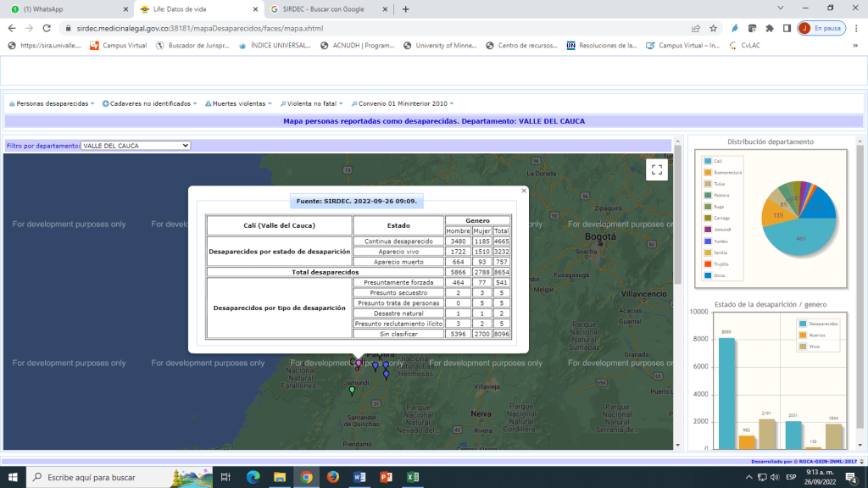Bookmark this page with the star icon

point(713,28)
